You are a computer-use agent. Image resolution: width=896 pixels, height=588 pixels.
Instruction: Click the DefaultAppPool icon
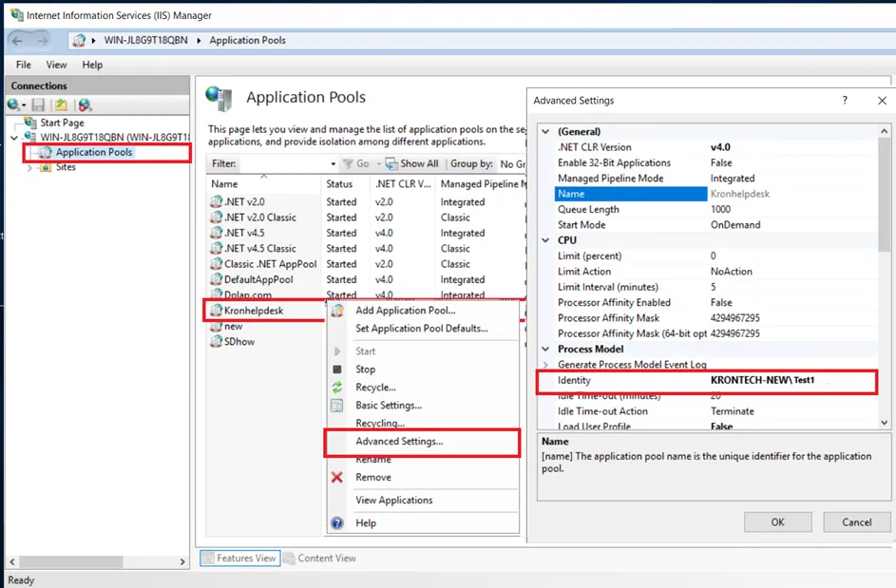click(x=216, y=279)
